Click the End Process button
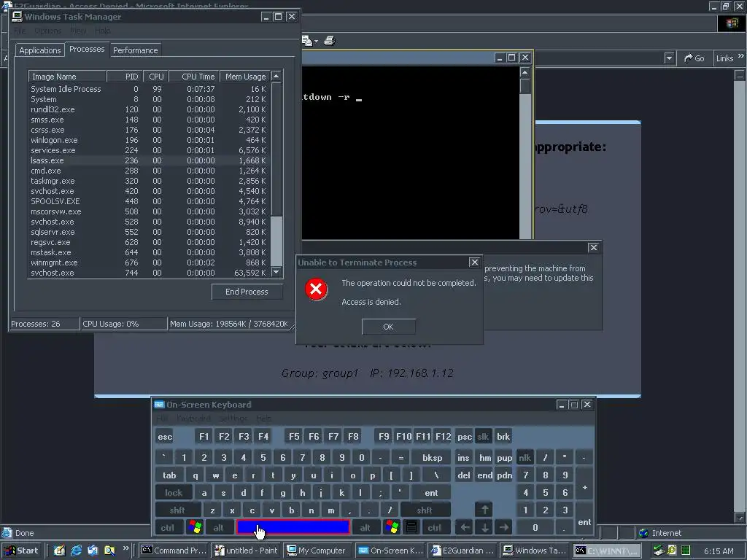 [x=247, y=292]
